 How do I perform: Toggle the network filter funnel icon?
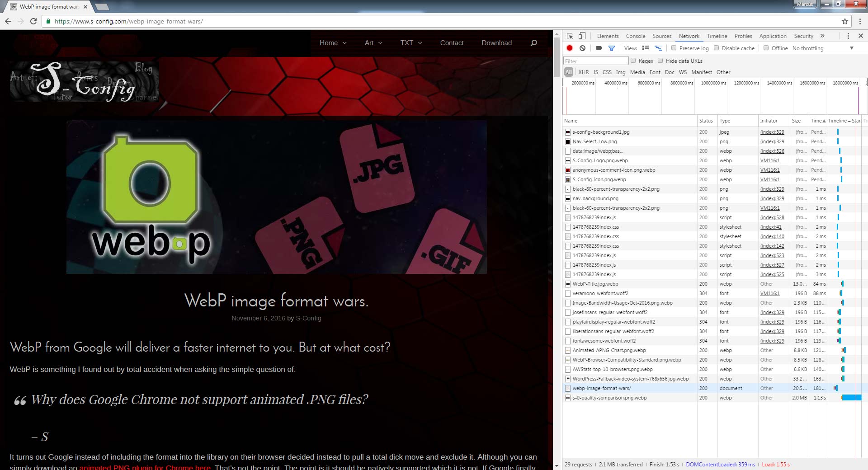612,48
